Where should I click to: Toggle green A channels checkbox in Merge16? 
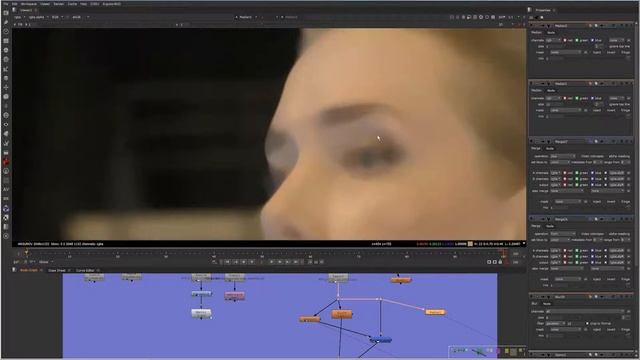[577, 250]
